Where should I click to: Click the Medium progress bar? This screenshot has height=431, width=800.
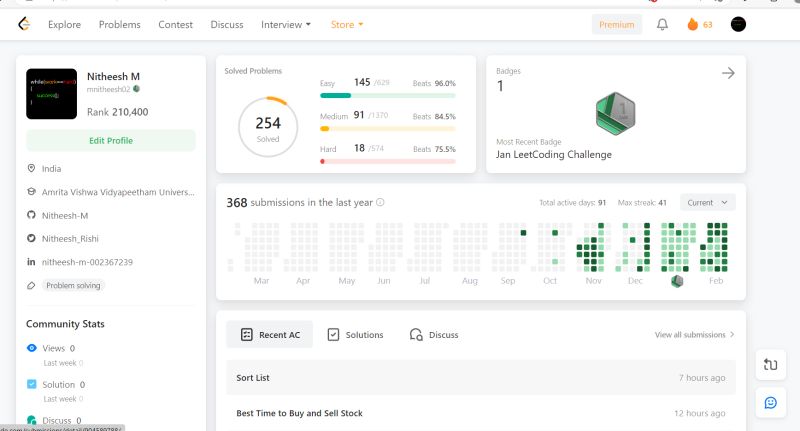(388, 129)
